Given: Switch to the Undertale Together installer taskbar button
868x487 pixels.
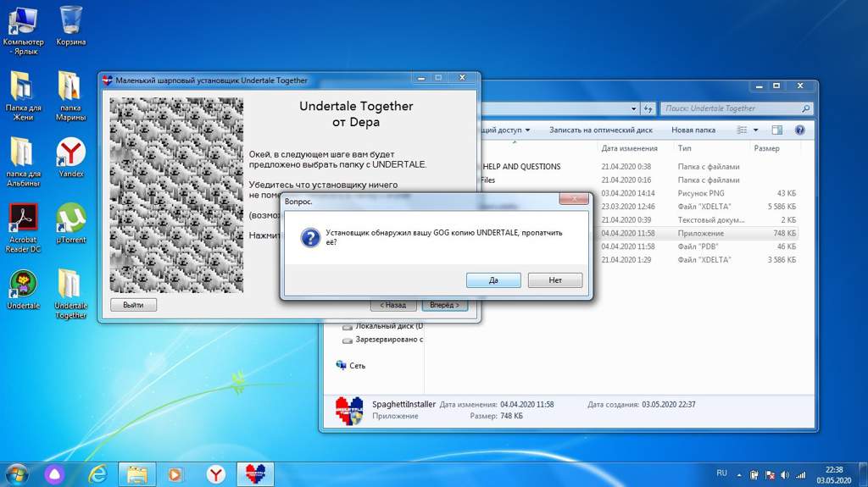Looking at the screenshot, I should click(255, 474).
